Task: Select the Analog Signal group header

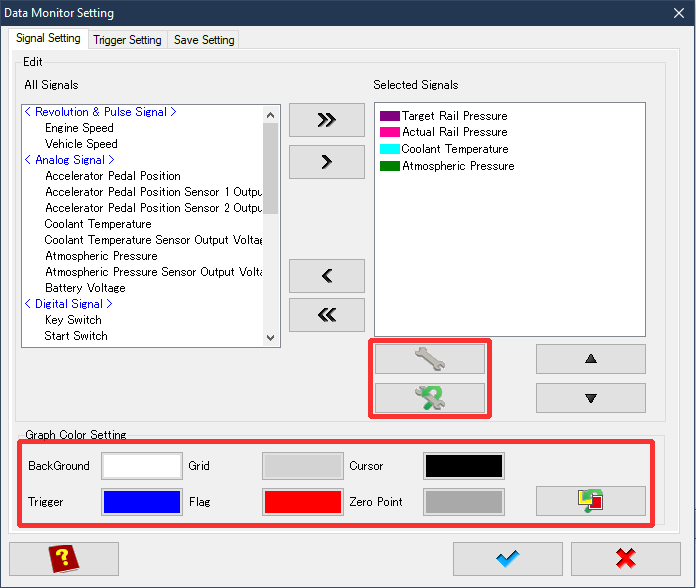Action: tap(70, 160)
